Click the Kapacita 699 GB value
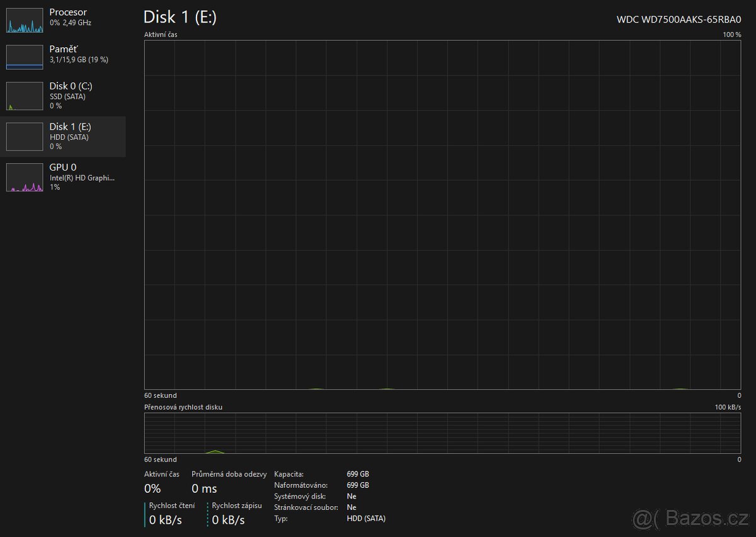 coord(358,473)
